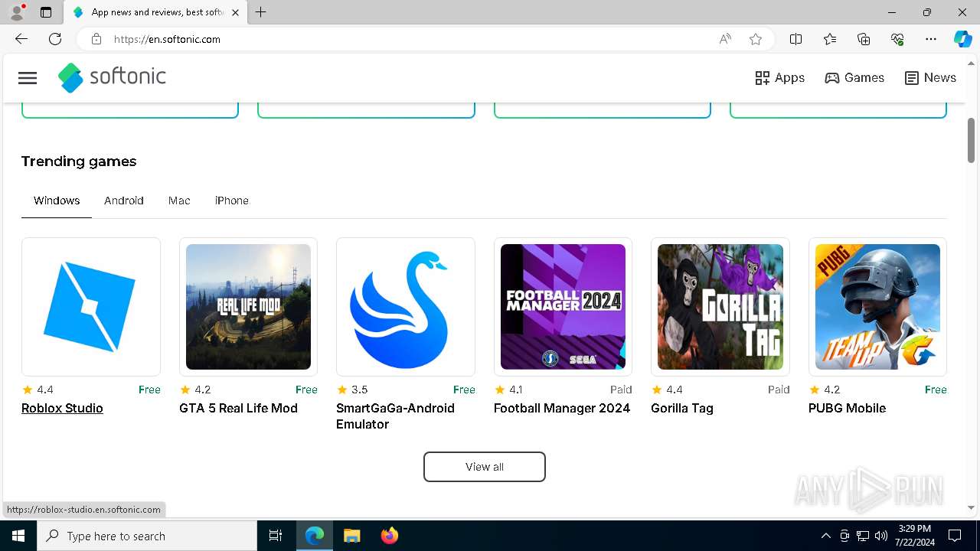Open the browser profile icon
This screenshot has width=980, height=551.
17,12
